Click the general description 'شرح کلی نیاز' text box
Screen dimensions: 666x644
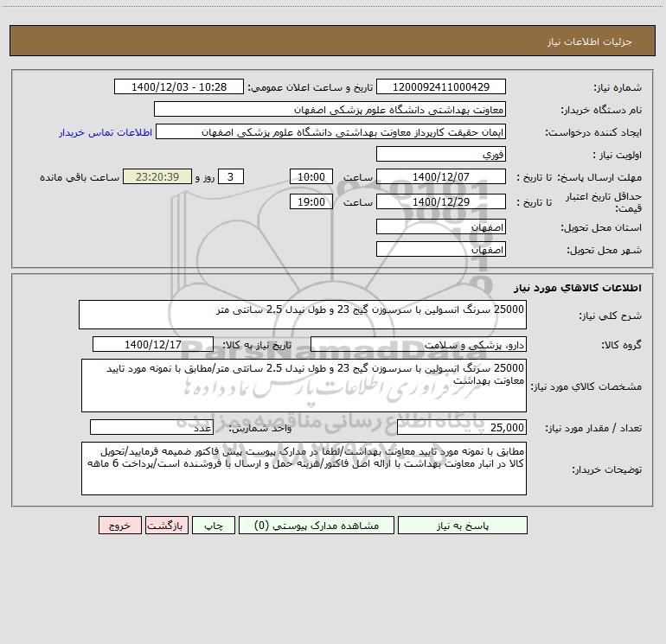303,315
